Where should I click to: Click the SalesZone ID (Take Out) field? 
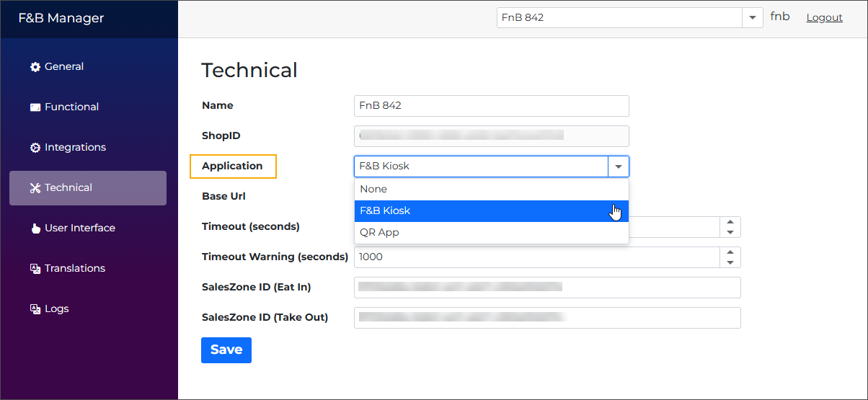(547, 318)
